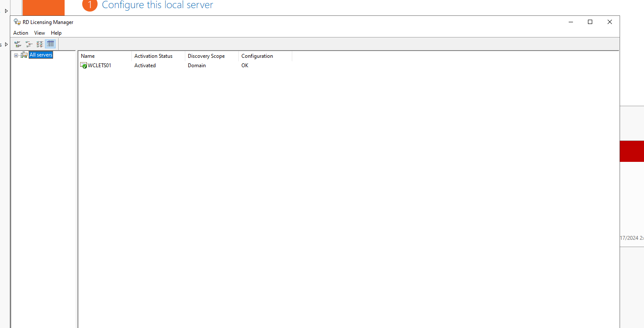
Task: Close the RD Licensing Manager window
Action: tap(610, 22)
